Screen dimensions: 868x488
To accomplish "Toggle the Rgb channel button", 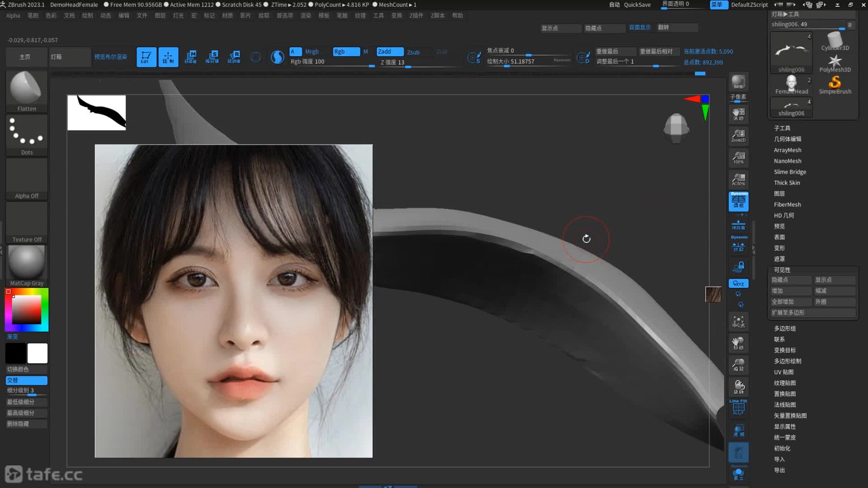I will (x=346, y=52).
